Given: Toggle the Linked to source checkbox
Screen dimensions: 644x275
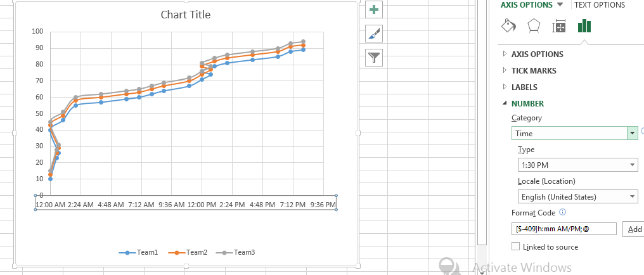Looking at the screenshot, I should pos(515,246).
